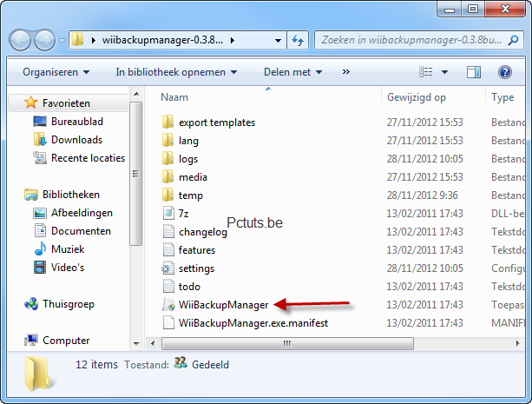Select WiiBackupManager.exe.manifest file
The height and width of the screenshot is (404, 532).
[253, 323]
